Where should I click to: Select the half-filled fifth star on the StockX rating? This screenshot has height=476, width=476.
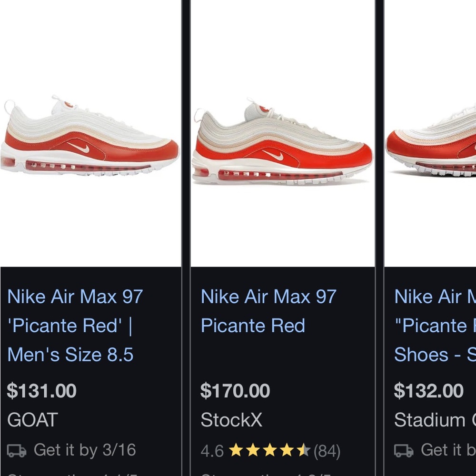point(304,449)
